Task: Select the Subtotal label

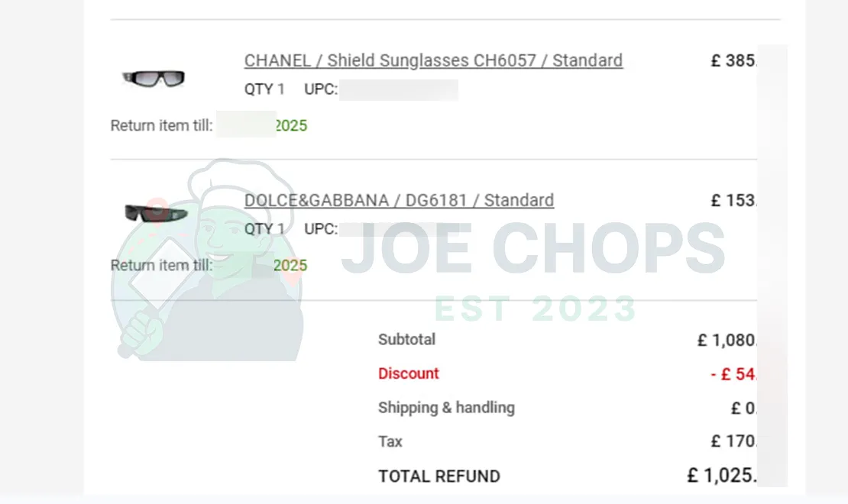Action: pos(406,339)
